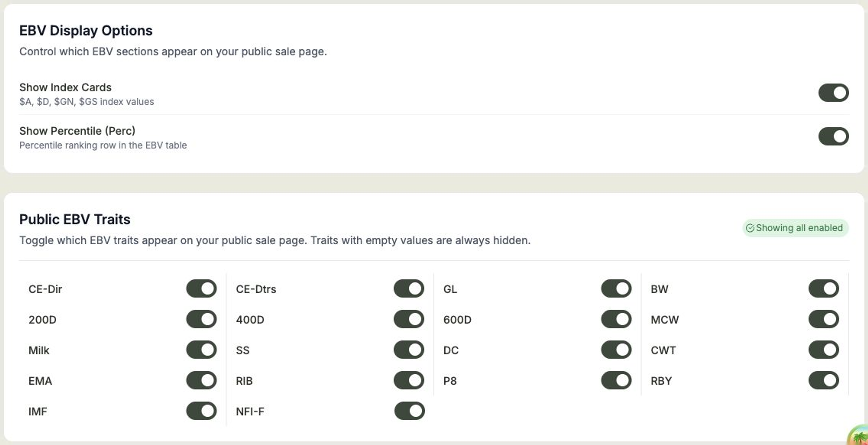Image resolution: width=868 pixels, height=445 pixels.
Task: Turn off the GL trait switch
Action: (616, 289)
